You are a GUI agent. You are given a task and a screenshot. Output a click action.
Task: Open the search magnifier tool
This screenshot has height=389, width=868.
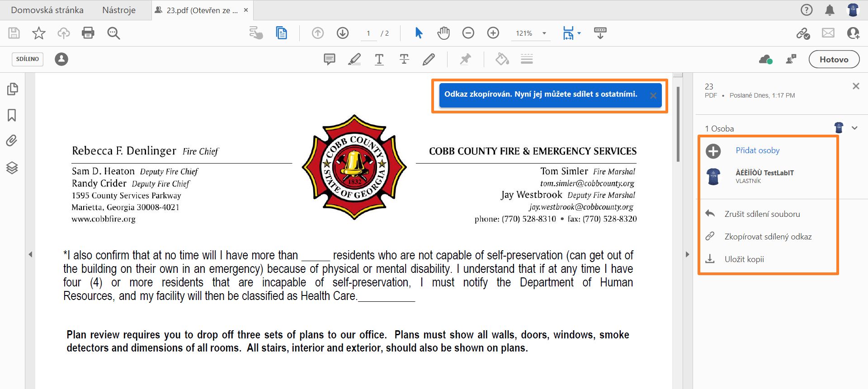pyautogui.click(x=113, y=33)
